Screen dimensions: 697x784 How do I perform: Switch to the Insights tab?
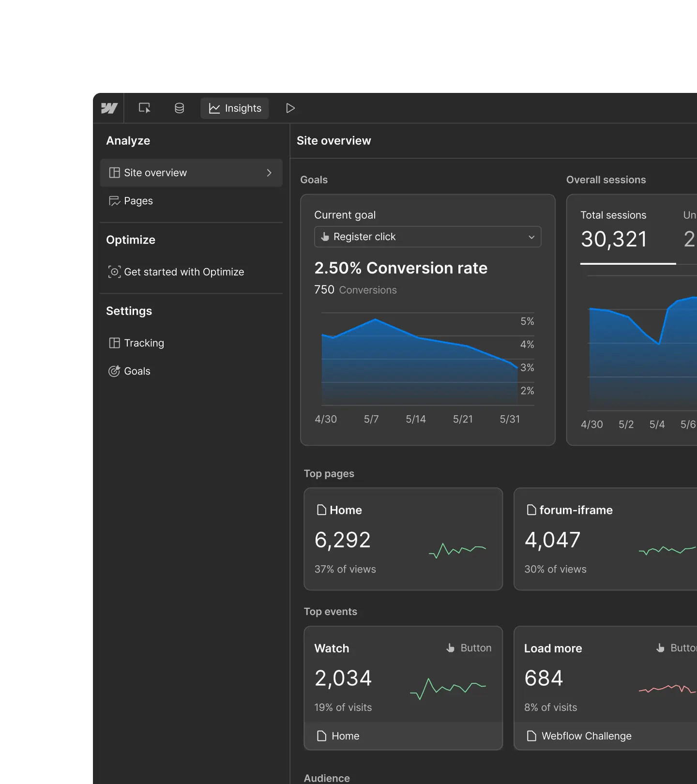pyautogui.click(x=235, y=108)
